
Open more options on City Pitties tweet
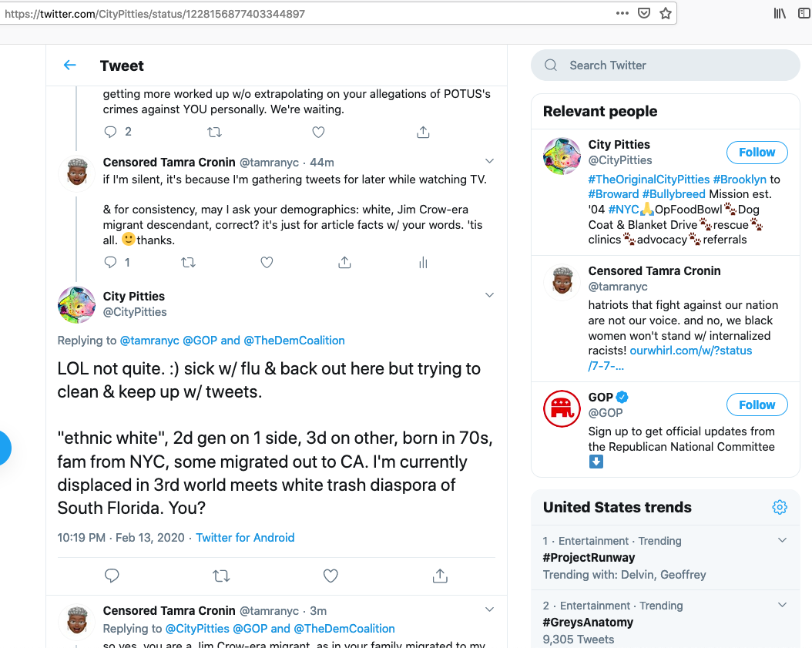tap(489, 296)
